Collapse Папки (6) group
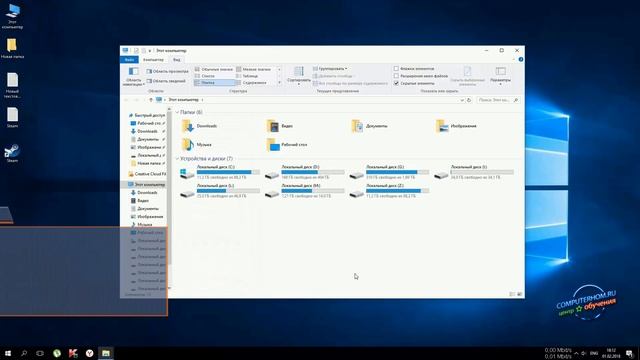 click(x=178, y=112)
